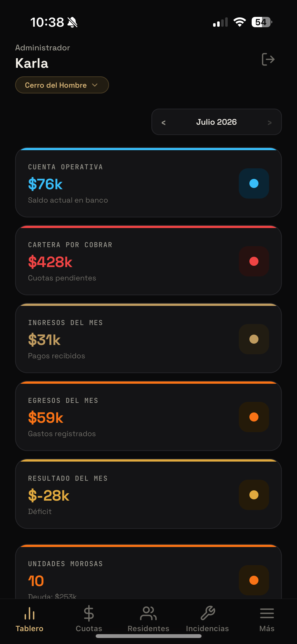The height and width of the screenshot is (644, 297).
Task: Click the blue Cuenta Operativa dot icon
Action: coord(254,183)
